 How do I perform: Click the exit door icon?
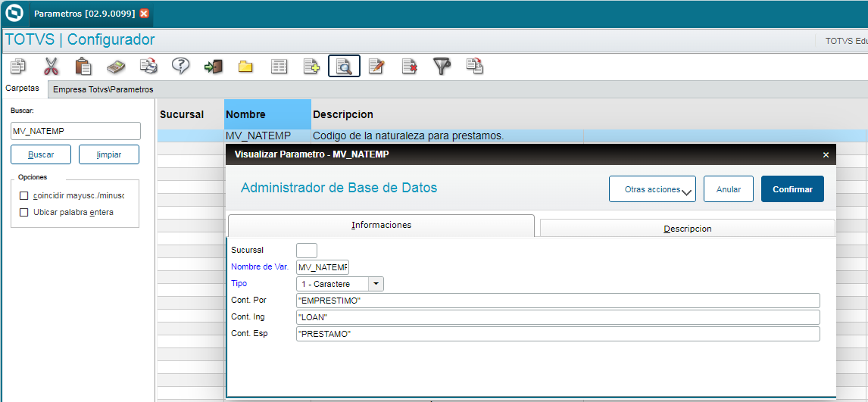213,67
